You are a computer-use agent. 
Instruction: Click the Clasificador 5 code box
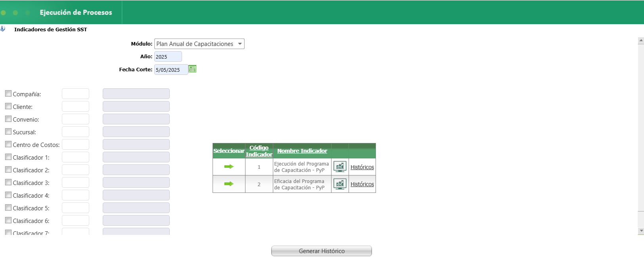click(75, 208)
